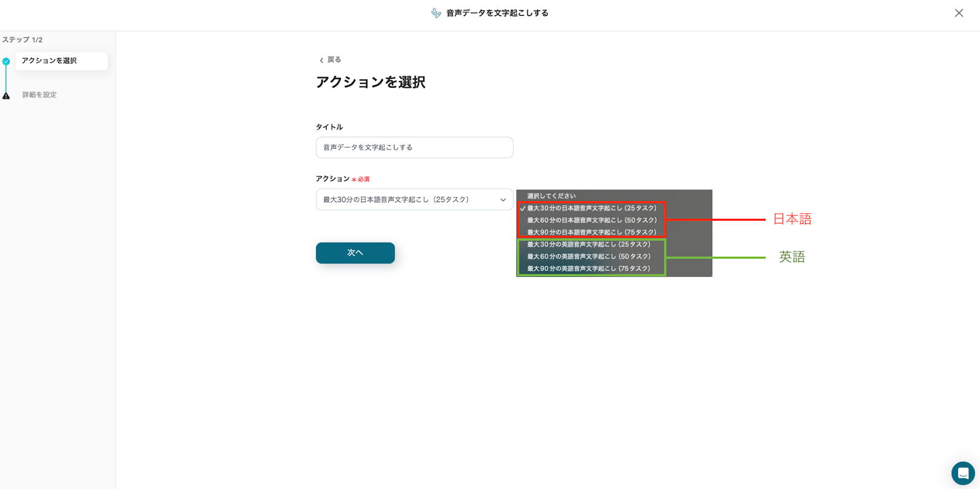Click the header title 音声データを文字起こしする

click(x=497, y=13)
